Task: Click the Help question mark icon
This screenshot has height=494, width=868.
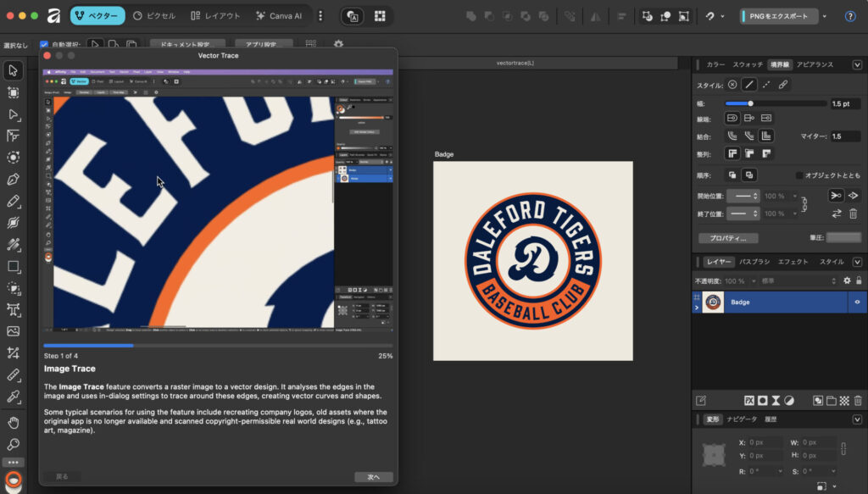Action: point(850,16)
